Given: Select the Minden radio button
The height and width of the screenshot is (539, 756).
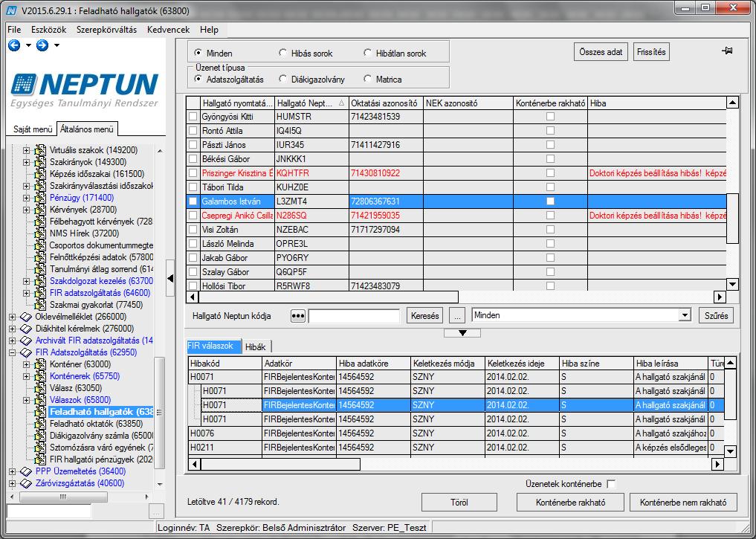Looking at the screenshot, I should [198, 53].
